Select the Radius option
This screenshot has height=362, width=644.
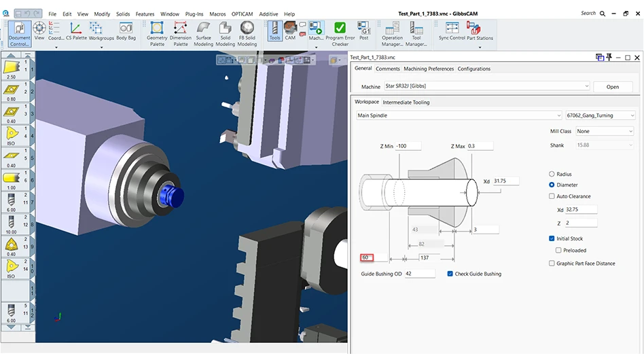[x=552, y=174]
